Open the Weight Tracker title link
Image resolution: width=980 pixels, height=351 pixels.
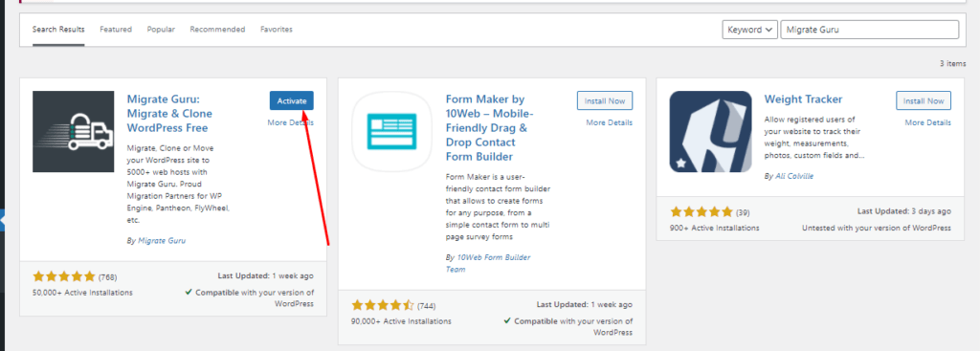803,99
